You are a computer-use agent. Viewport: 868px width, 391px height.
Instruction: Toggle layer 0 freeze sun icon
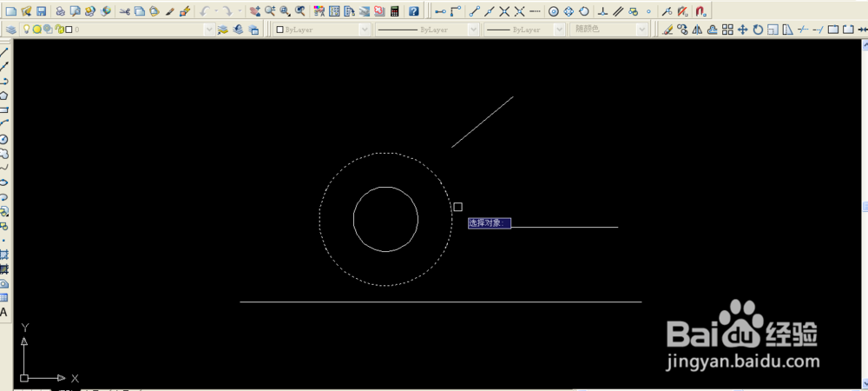click(x=36, y=30)
